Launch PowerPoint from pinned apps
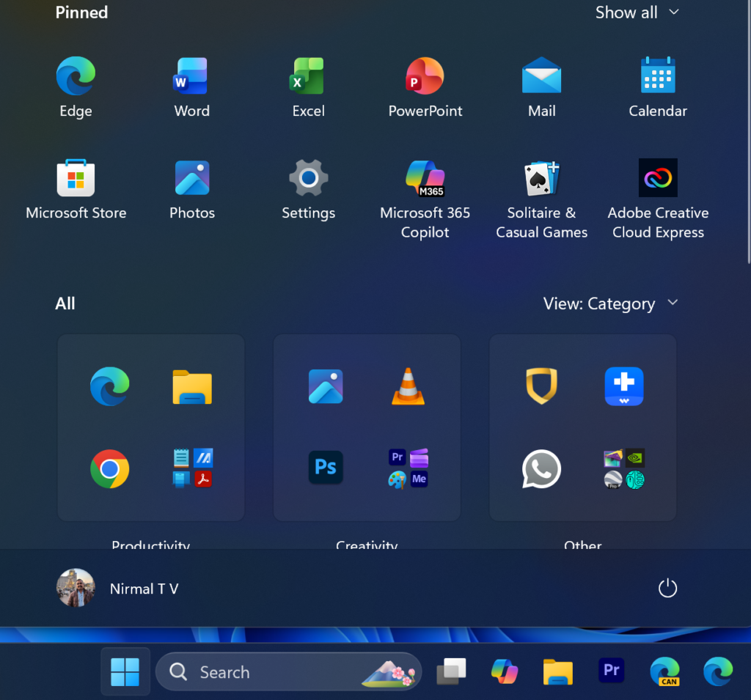 pyautogui.click(x=425, y=86)
